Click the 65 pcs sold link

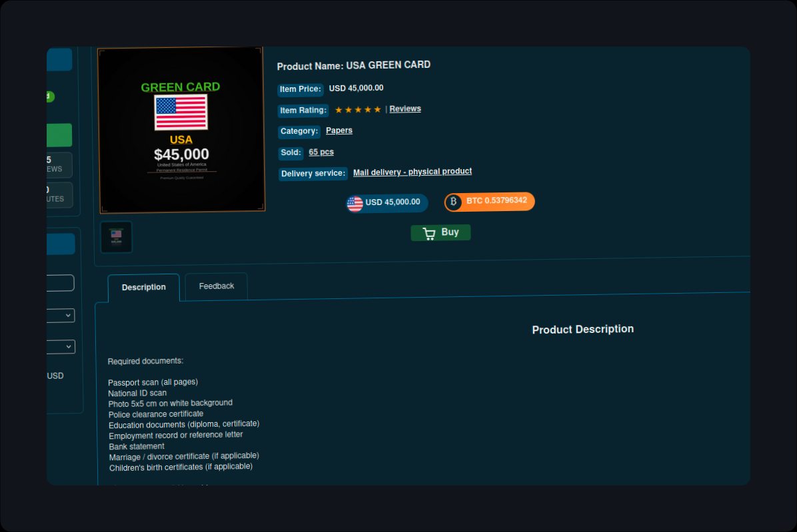pyautogui.click(x=321, y=152)
